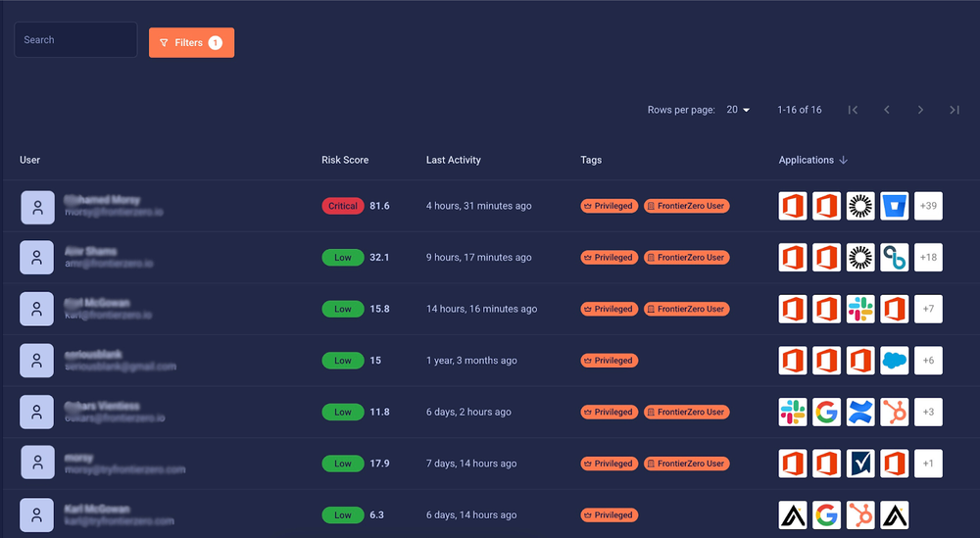Click into the Search field
This screenshot has width=980, height=538.
tap(75, 40)
